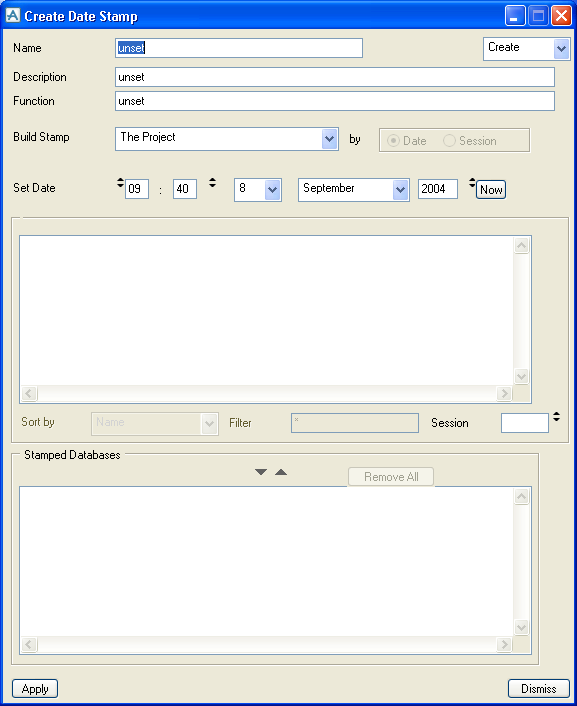
Task: Click the hour spinner arrows
Action: click(120, 183)
